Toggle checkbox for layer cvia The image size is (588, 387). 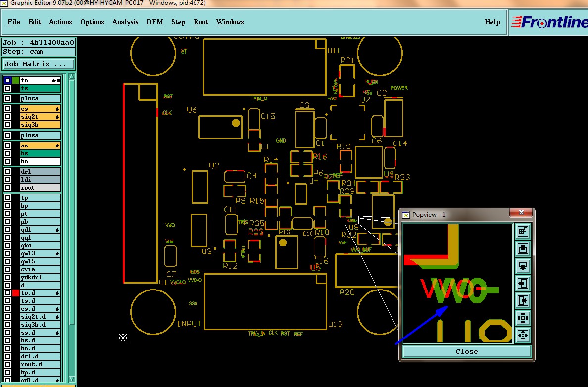[8, 269]
